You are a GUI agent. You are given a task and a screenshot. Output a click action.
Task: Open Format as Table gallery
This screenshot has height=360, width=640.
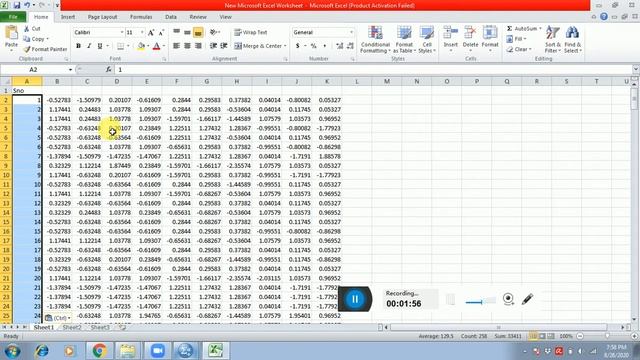[404, 39]
